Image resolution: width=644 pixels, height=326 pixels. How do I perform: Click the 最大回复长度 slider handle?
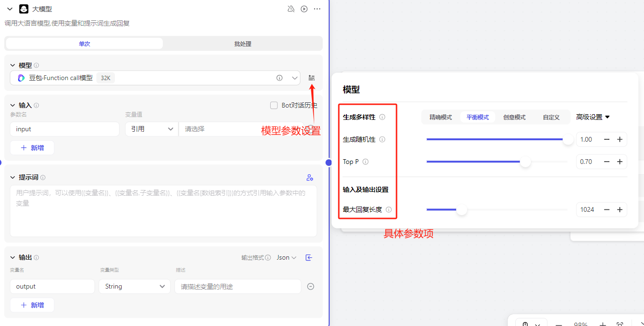[x=461, y=209]
